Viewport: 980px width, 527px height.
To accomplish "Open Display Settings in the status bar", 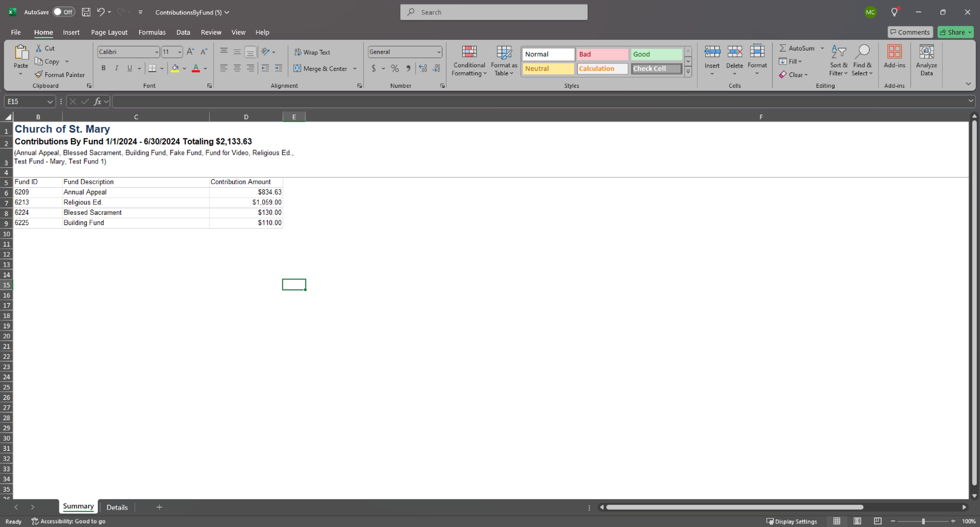I will pos(791,521).
